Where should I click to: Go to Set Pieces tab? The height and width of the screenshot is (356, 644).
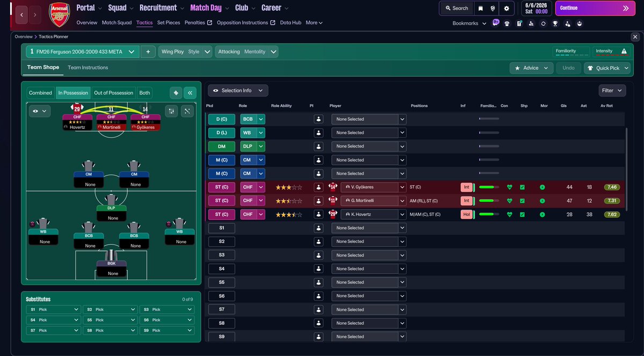[169, 23]
